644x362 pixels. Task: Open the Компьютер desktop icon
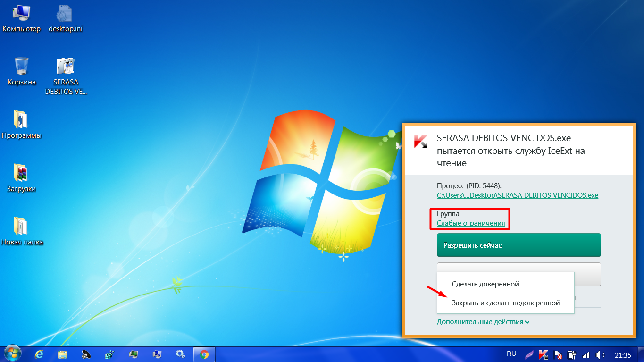pos(21,19)
